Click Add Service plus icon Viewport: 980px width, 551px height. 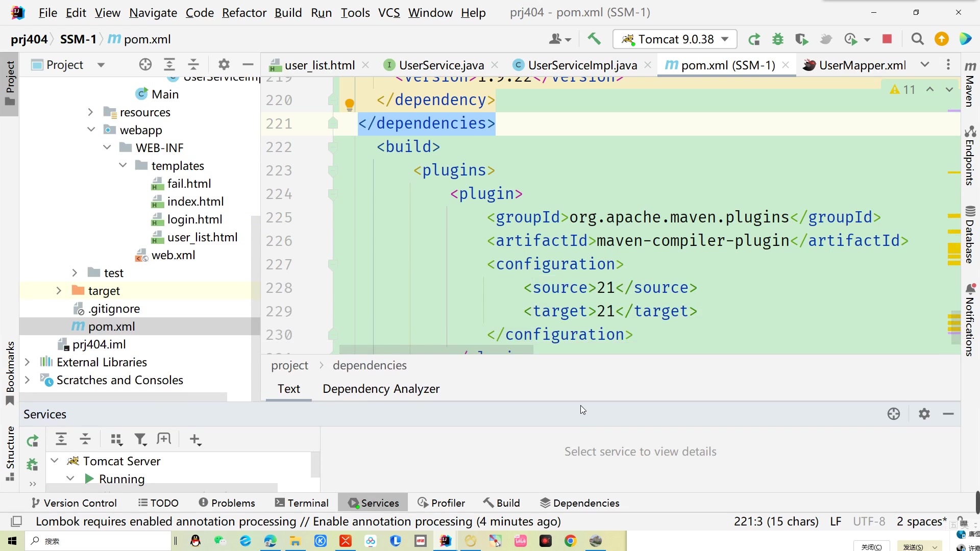click(x=195, y=439)
